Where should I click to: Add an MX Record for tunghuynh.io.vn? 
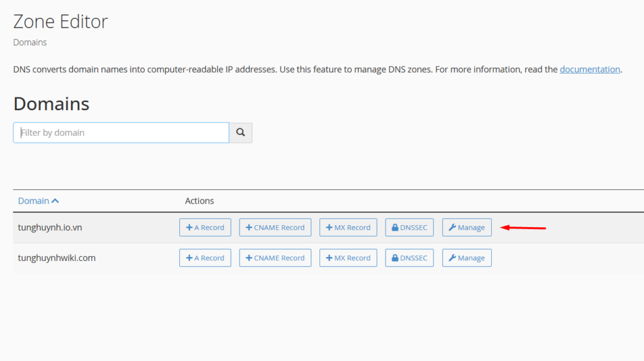[348, 228]
